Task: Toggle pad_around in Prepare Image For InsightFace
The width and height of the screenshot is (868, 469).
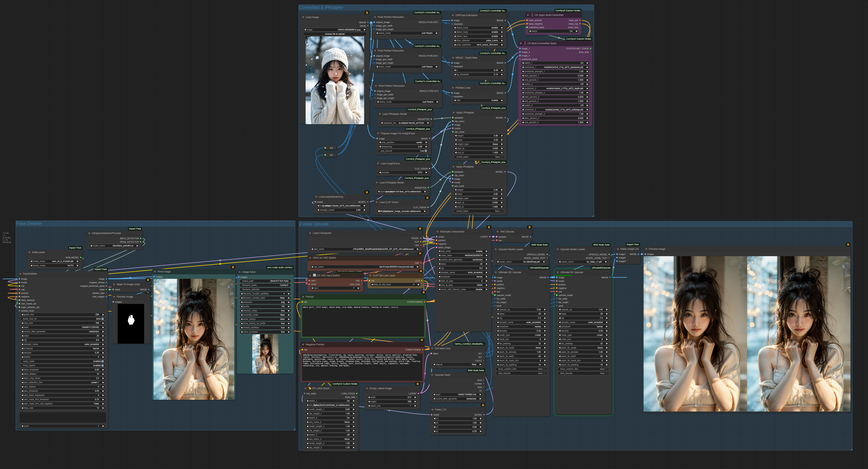Action: tap(426, 151)
